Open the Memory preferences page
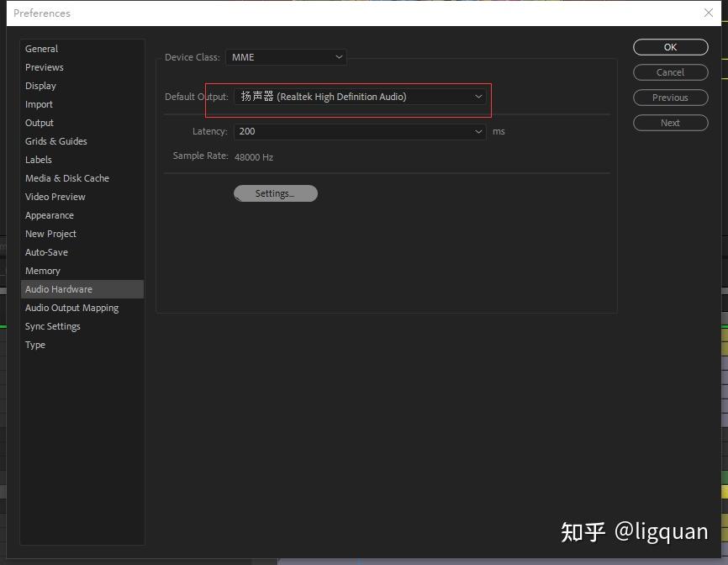Viewport: 728px width, 565px height. coord(43,271)
